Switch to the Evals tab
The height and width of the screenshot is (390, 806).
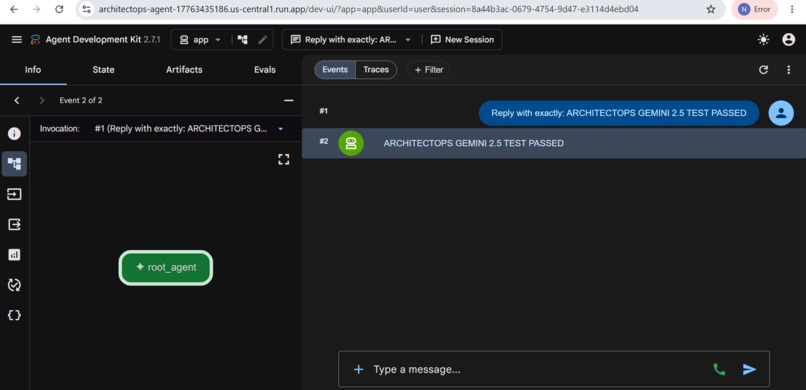[265, 70]
